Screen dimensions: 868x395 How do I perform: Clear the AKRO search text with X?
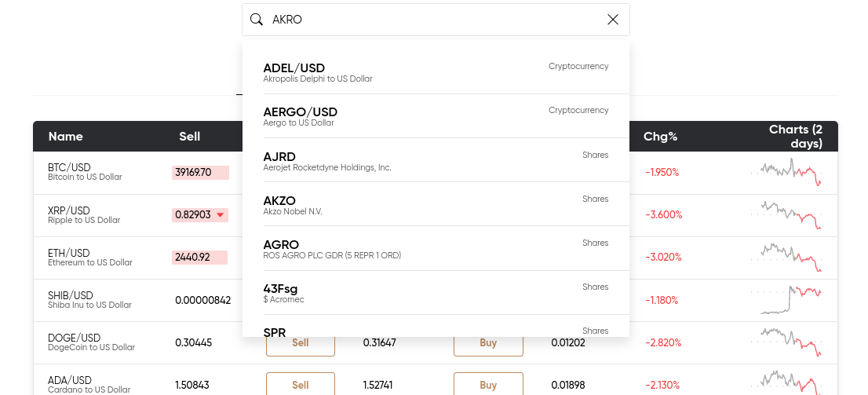pyautogui.click(x=613, y=20)
